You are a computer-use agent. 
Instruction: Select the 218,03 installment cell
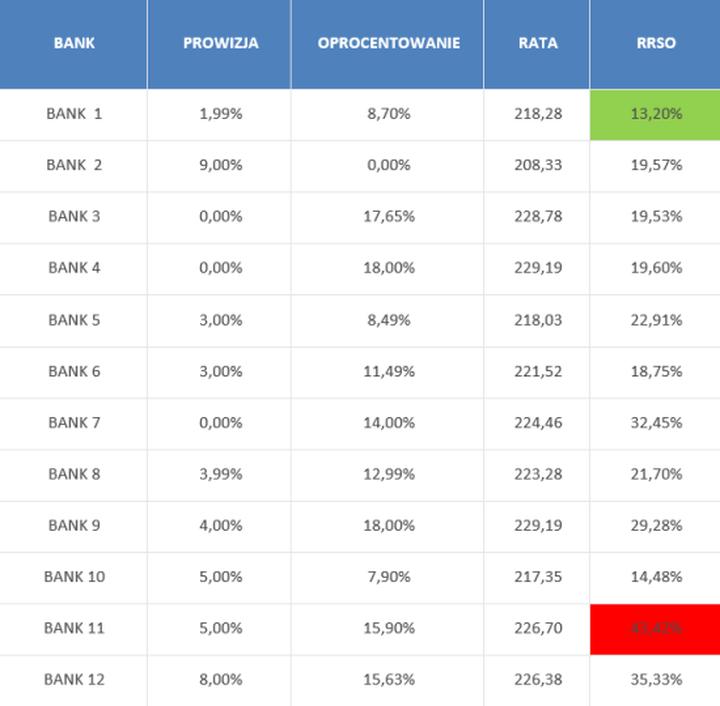[540, 320]
